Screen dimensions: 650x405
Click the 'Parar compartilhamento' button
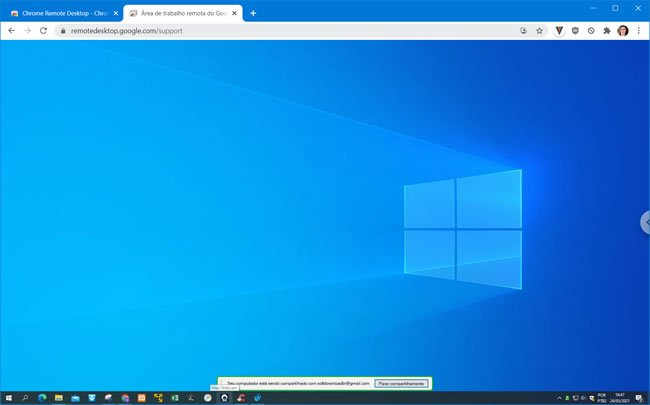pos(401,383)
